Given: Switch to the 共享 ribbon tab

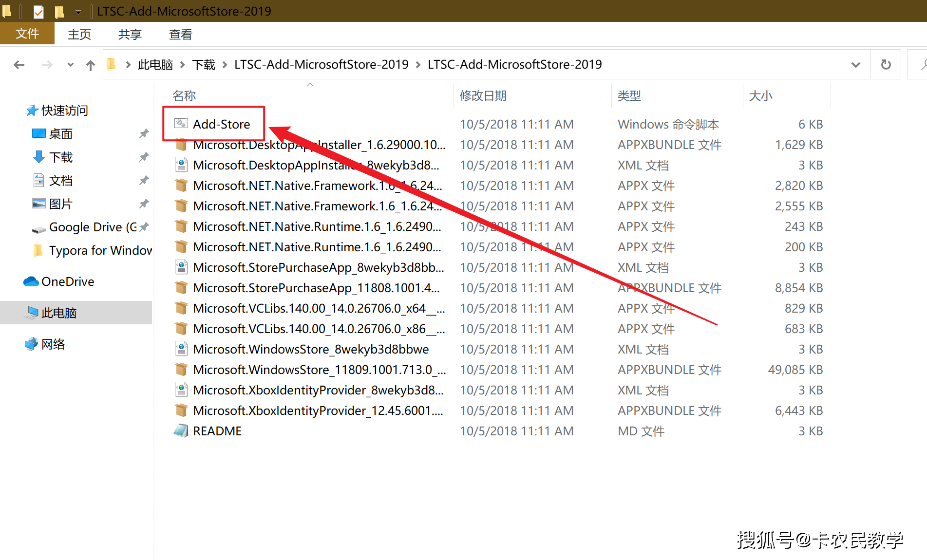Looking at the screenshot, I should [x=130, y=34].
